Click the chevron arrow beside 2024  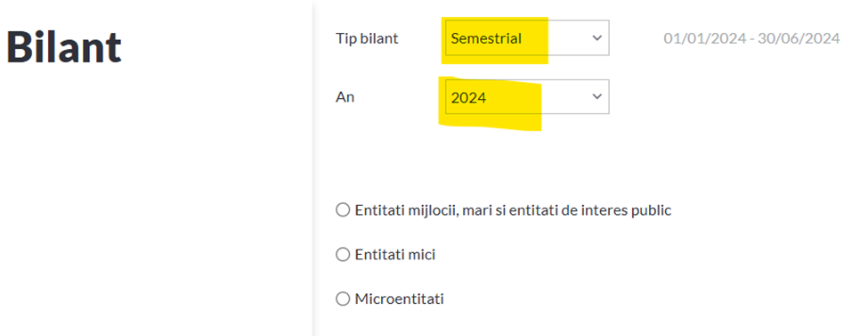click(x=596, y=96)
